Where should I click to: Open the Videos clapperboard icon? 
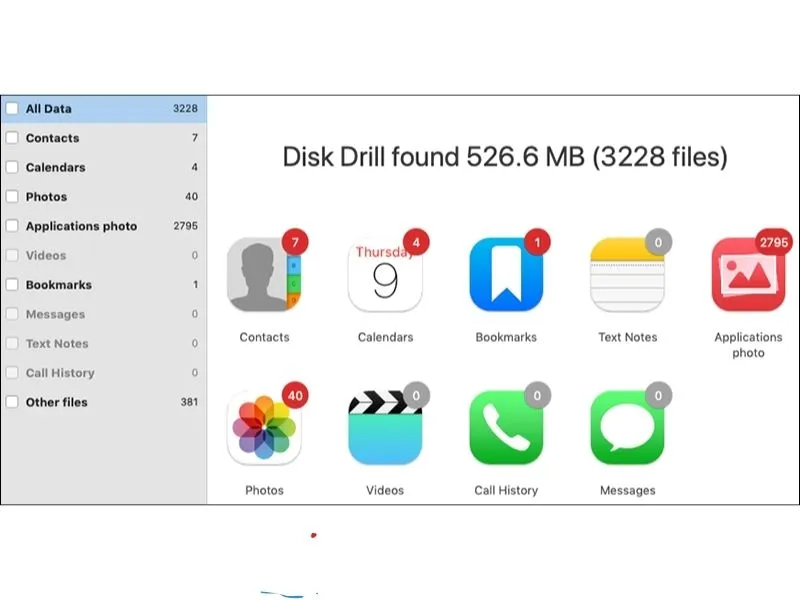[385, 428]
